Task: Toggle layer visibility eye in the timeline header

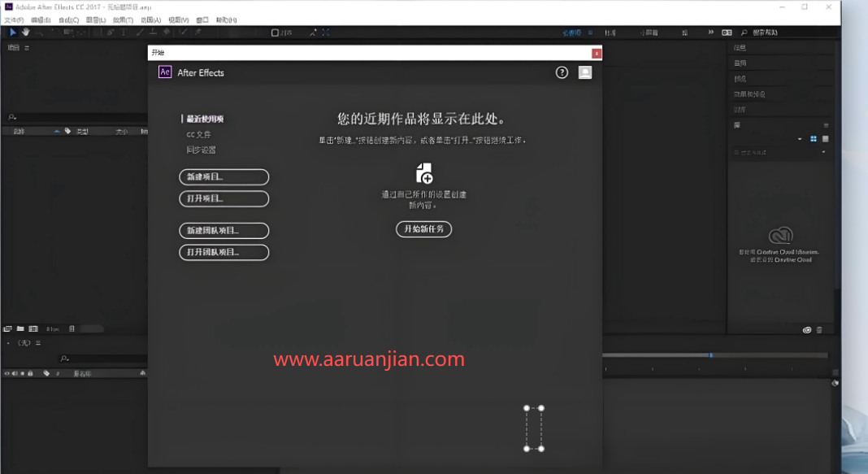Action: [x=7, y=373]
